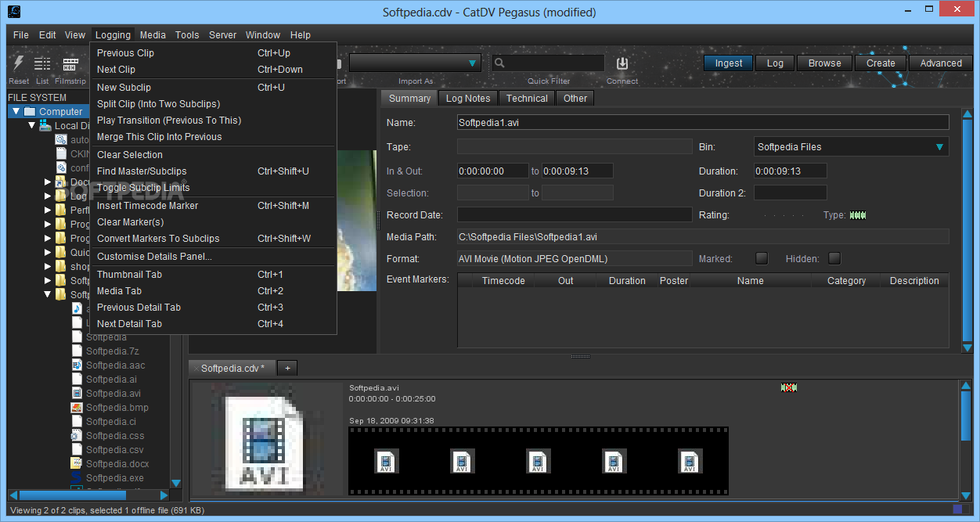Switch to List view icon
Viewport: 980px width, 522px height.
click(42, 63)
